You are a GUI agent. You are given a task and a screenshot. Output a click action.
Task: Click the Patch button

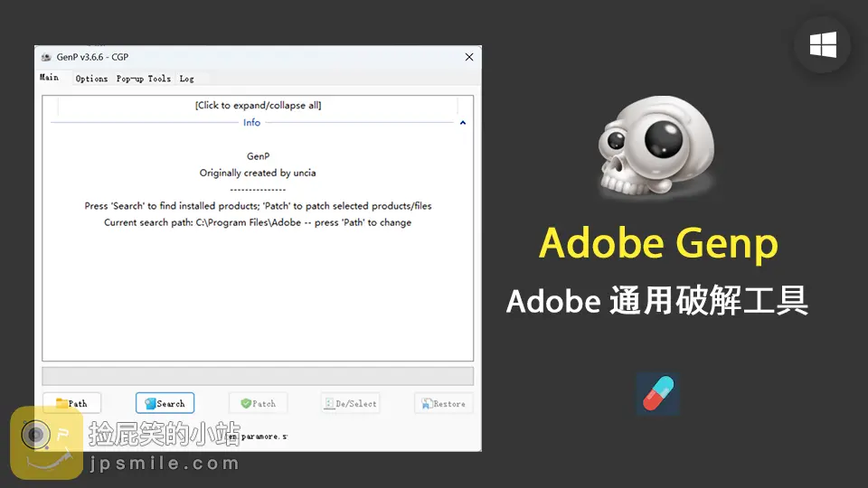click(x=258, y=403)
